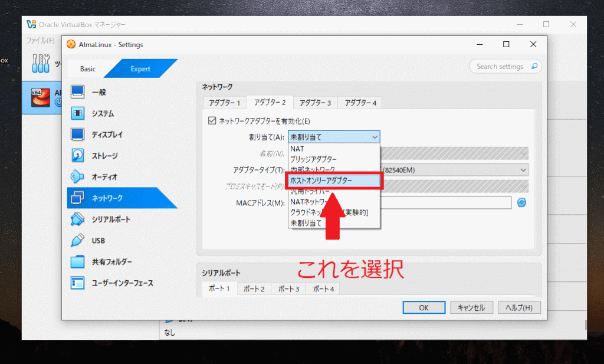Click the AlmaLinux Settings title icon

(71, 44)
